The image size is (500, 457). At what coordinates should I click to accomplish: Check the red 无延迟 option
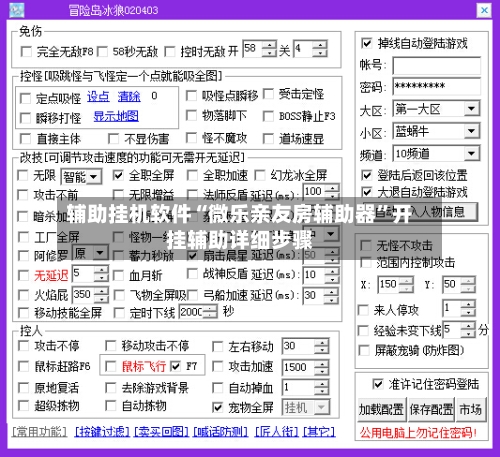pyautogui.click(x=23, y=275)
